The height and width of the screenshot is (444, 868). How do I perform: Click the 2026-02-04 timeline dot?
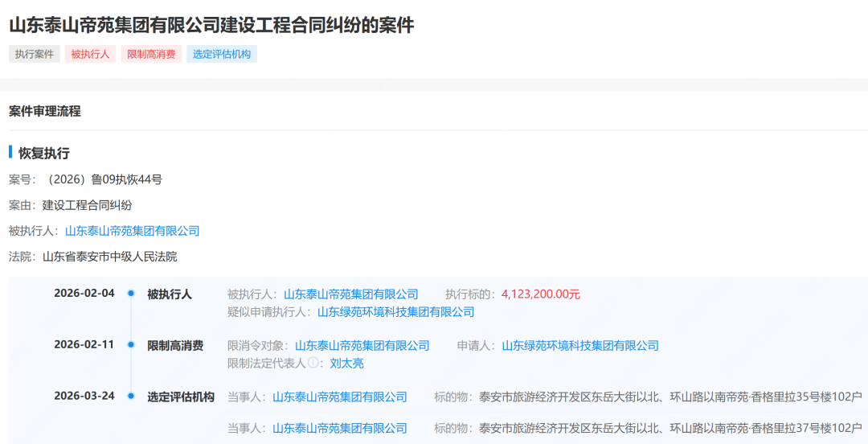[131, 294]
